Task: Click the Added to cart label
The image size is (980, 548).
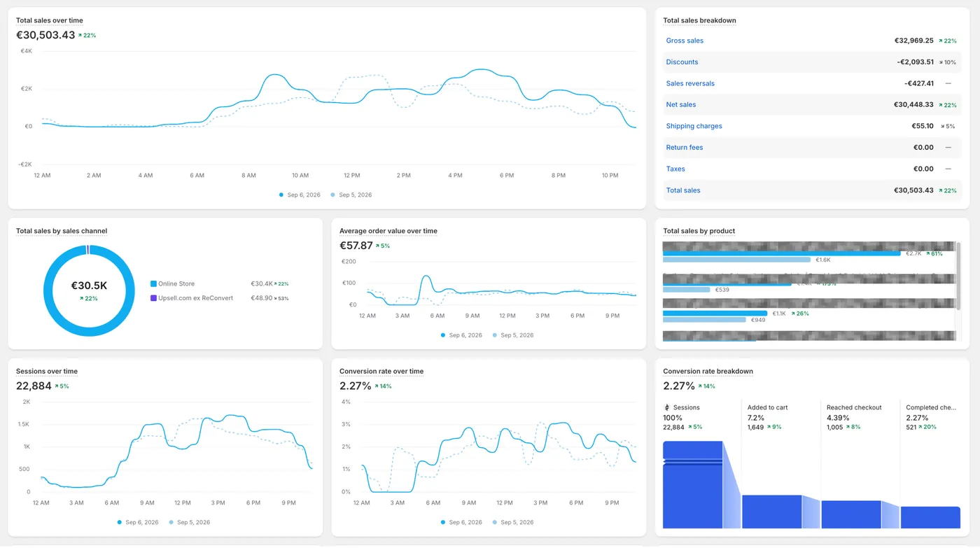Action: [767, 407]
